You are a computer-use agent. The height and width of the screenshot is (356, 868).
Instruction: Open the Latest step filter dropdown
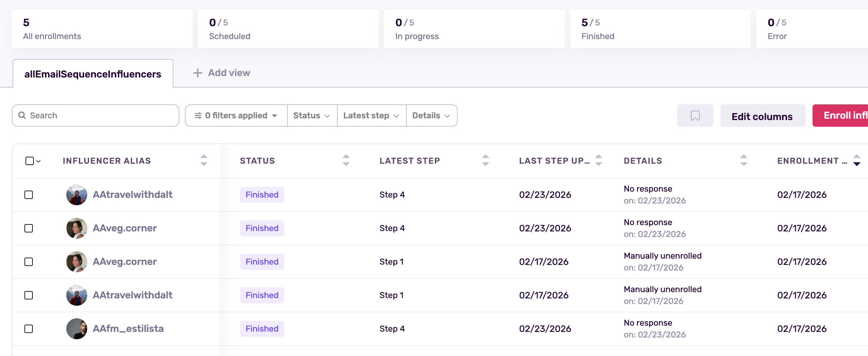pos(371,115)
